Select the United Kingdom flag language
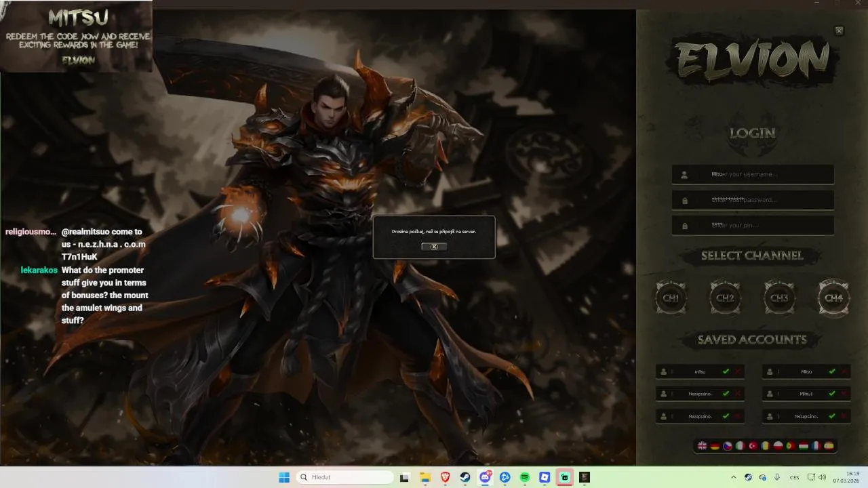Screen dimensions: 868x488 pos(703,446)
